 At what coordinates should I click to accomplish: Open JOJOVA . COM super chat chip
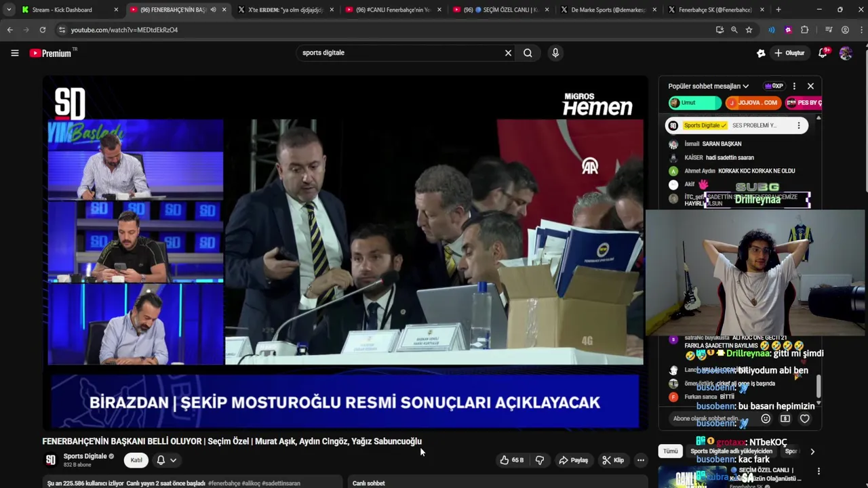point(753,103)
